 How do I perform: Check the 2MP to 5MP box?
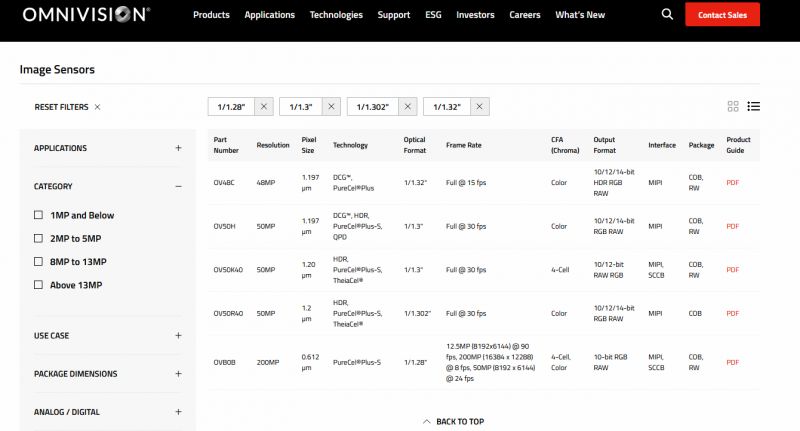38,238
